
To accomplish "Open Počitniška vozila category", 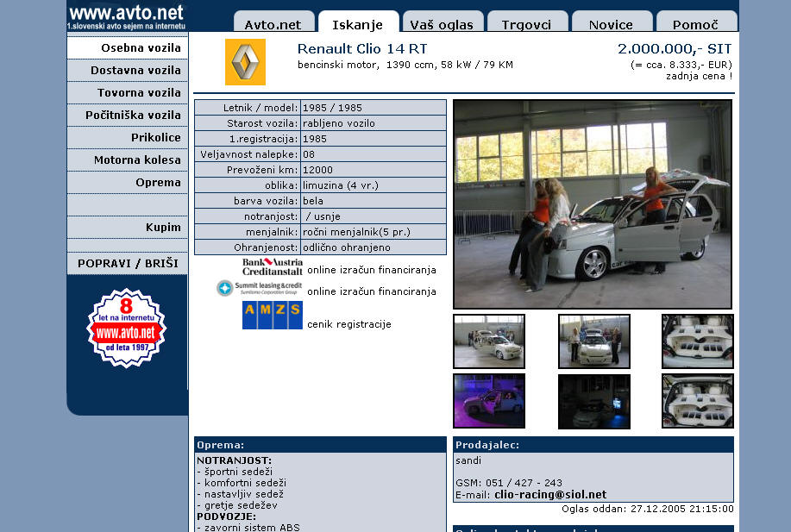I will (x=127, y=115).
